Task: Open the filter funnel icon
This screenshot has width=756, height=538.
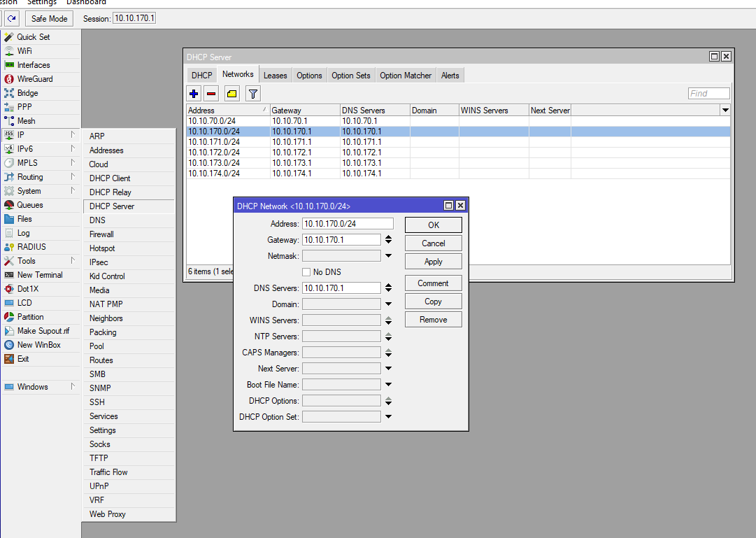Action: (x=252, y=94)
